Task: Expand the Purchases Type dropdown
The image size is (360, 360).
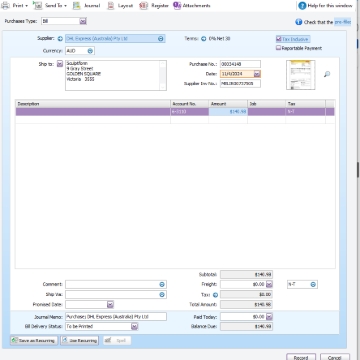Action: pyautogui.click(x=83, y=21)
